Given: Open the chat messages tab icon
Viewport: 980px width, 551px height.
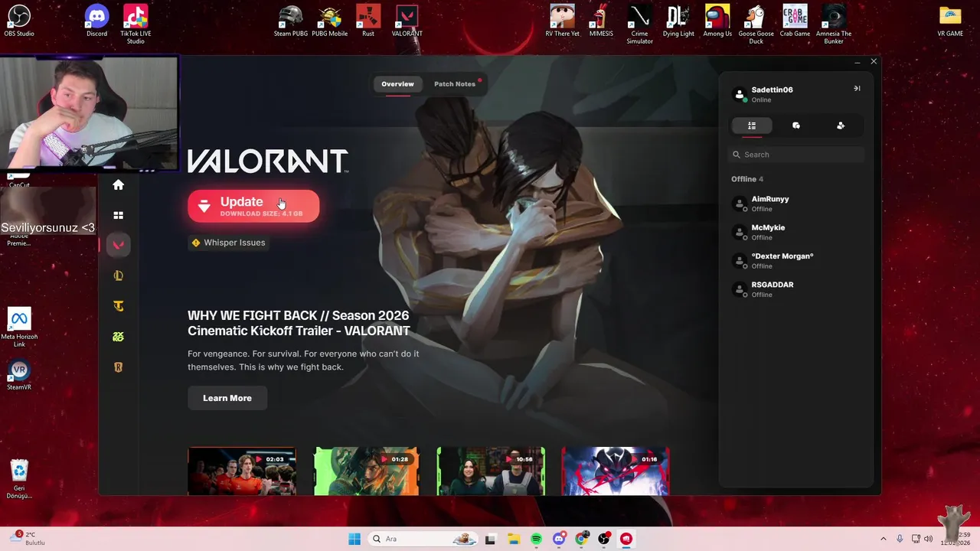Looking at the screenshot, I should coord(796,126).
